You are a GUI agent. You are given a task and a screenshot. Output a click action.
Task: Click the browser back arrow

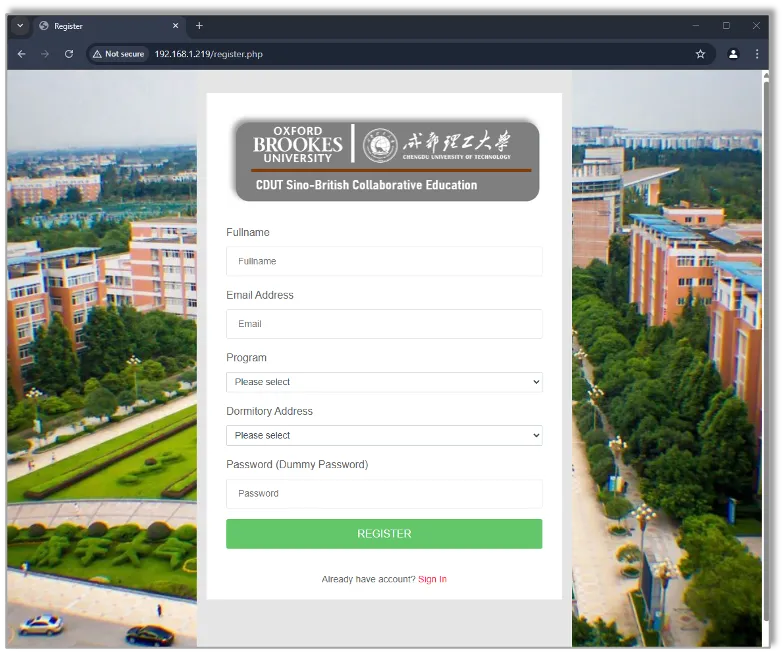pos(22,54)
